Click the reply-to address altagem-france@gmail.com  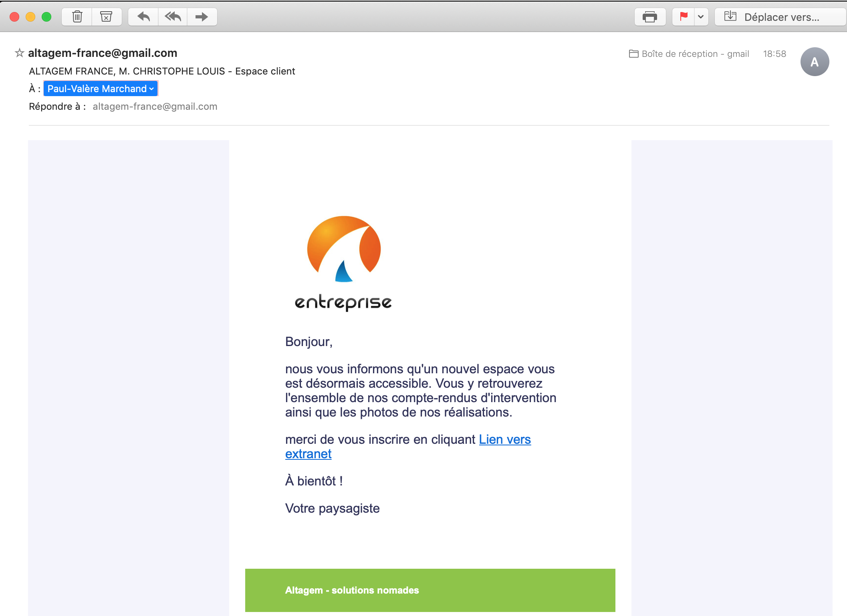tap(155, 107)
